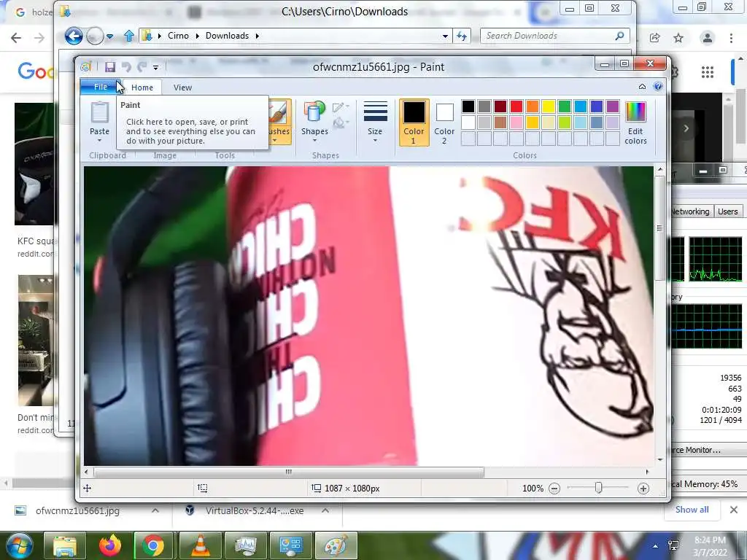This screenshot has width=747, height=560.
Task: Switch to Networking tab in Task Manager
Action: 690,211
